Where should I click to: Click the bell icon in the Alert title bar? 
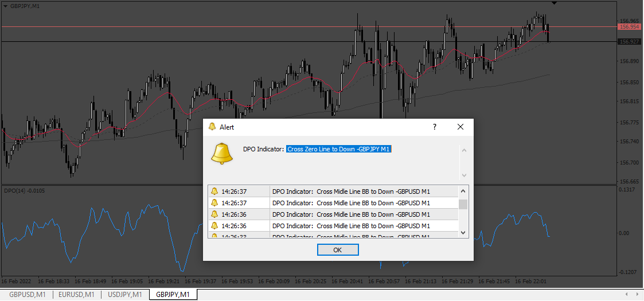(212, 127)
